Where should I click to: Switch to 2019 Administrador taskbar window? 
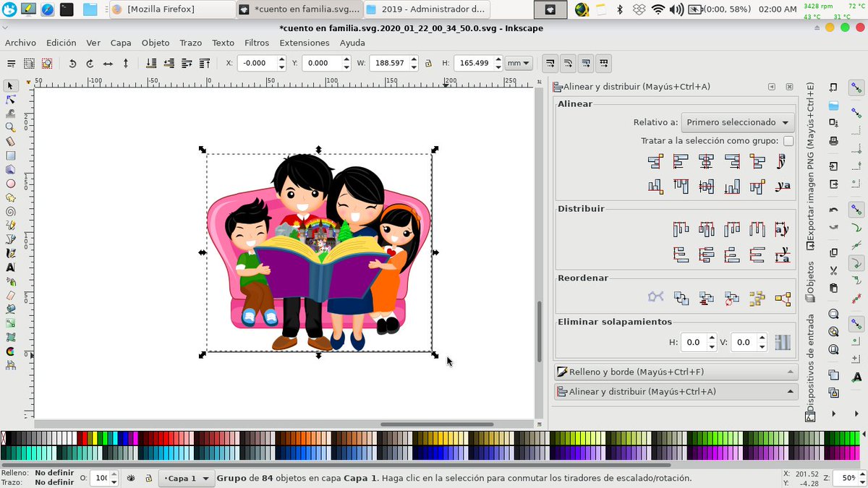tap(427, 9)
